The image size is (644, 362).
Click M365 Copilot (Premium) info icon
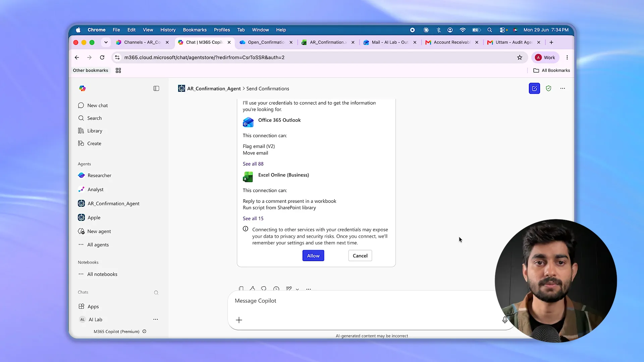145,331
